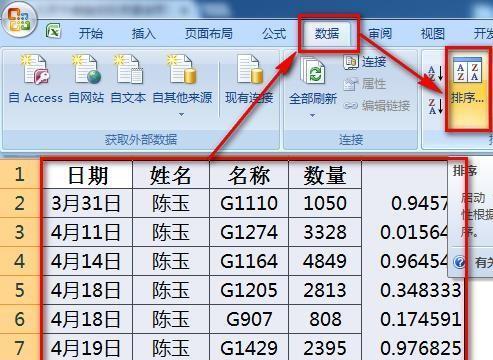Select cell with date 4月11日

(x=88, y=232)
